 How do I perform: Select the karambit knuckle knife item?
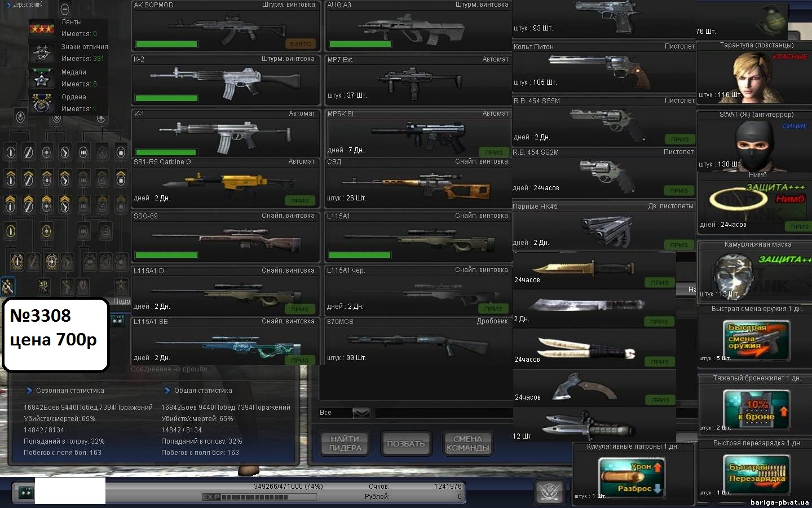pos(594,387)
